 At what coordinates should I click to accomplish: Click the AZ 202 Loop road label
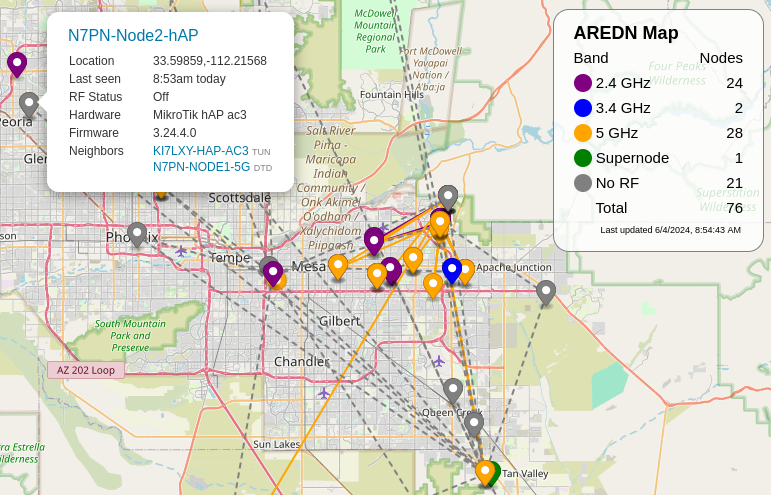pyautogui.click(x=86, y=370)
